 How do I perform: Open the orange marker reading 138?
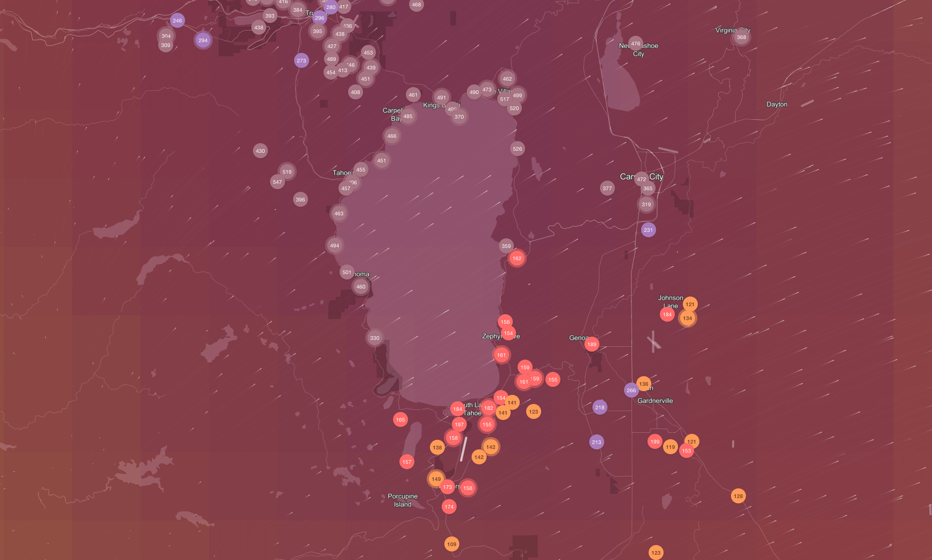pos(437,448)
